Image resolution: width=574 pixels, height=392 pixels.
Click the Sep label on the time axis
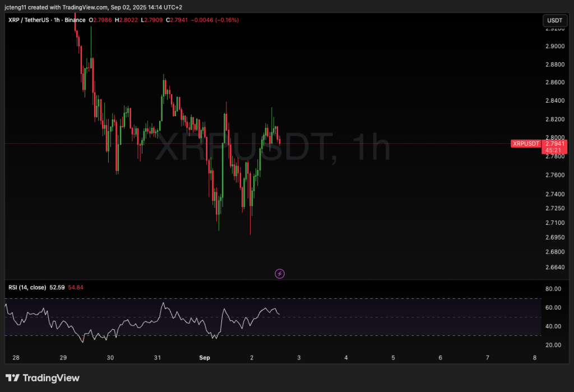pos(204,357)
